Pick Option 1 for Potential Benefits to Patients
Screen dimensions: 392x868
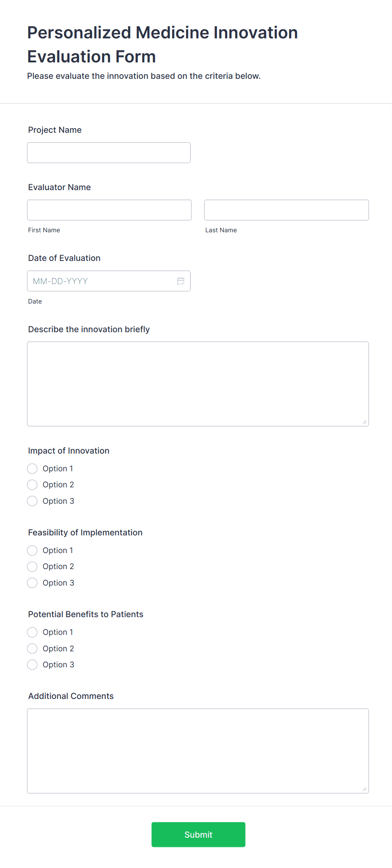coord(32,632)
